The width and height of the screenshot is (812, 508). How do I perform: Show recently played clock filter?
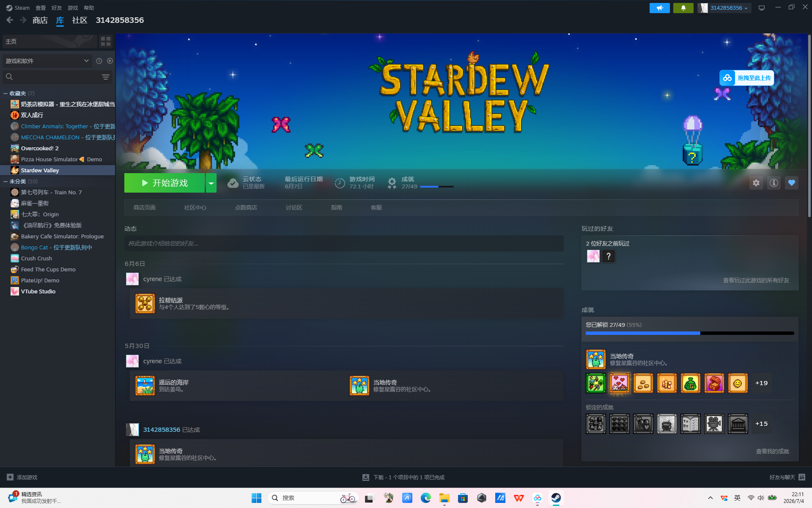(x=99, y=61)
